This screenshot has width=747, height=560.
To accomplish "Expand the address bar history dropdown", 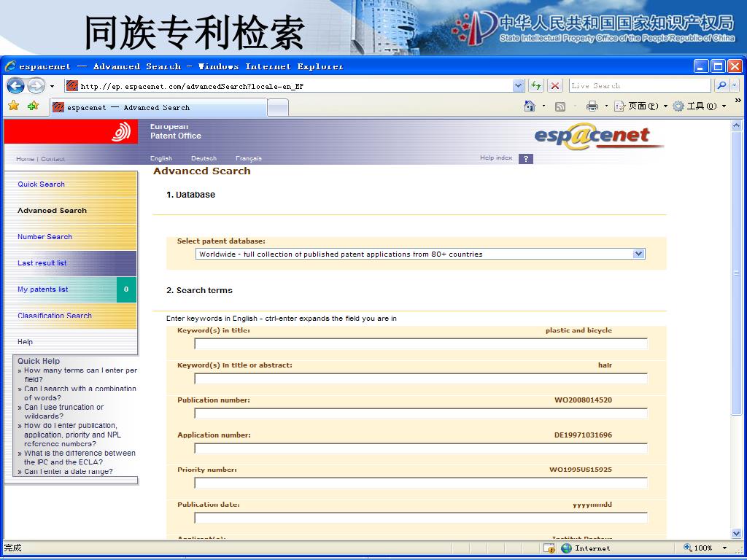I will [x=519, y=86].
